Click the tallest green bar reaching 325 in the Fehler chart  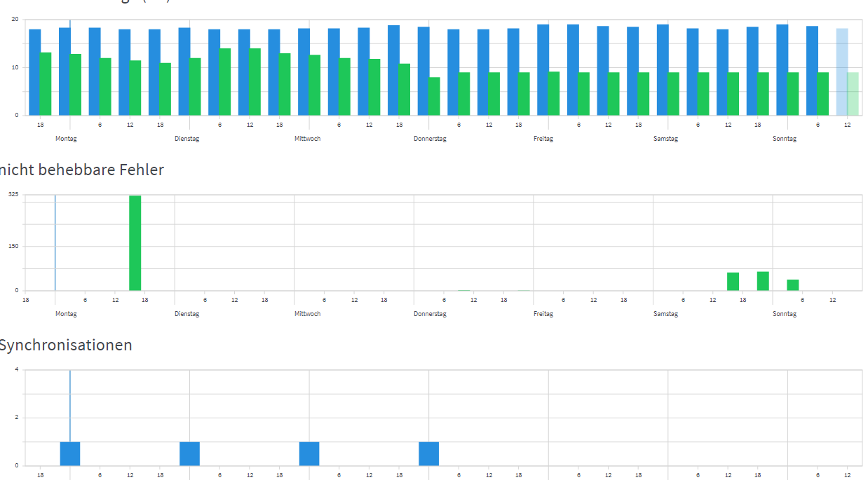point(135,242)
